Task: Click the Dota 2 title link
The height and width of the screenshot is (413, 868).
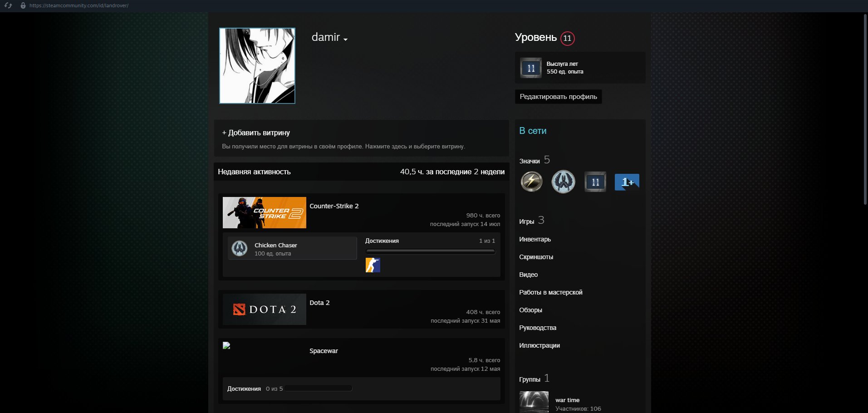Action: point(319,303)
